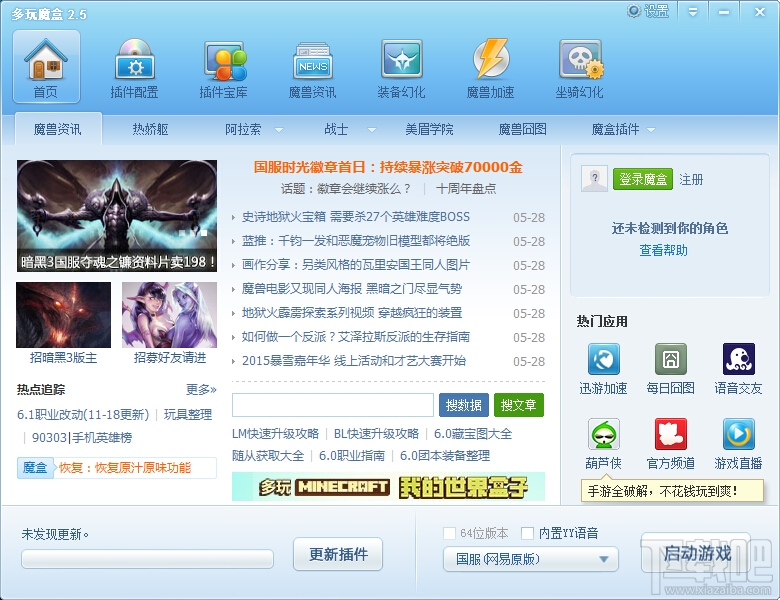
Task: Open 葫芦侠 app icon
Action: 603,434
